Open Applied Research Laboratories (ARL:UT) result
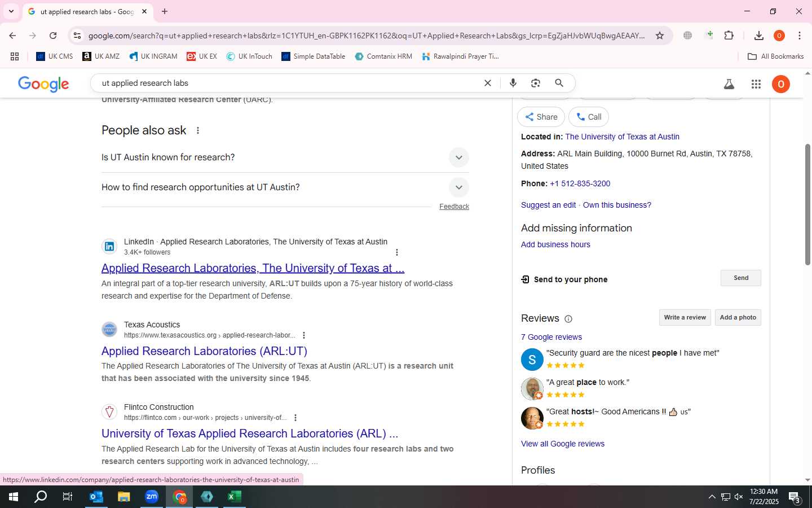Viewport: 812px width, 508px height. 204,351
